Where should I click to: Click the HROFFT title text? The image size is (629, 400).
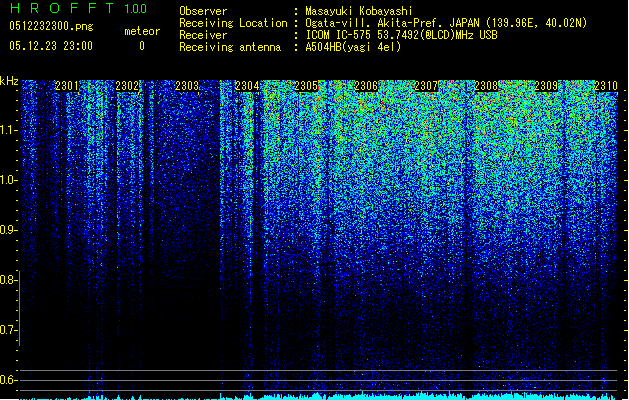[62, 8]
